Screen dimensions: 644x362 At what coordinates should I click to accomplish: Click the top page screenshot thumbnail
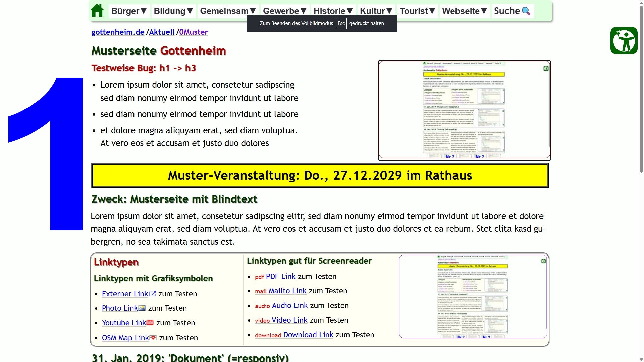tap(464, 110)
